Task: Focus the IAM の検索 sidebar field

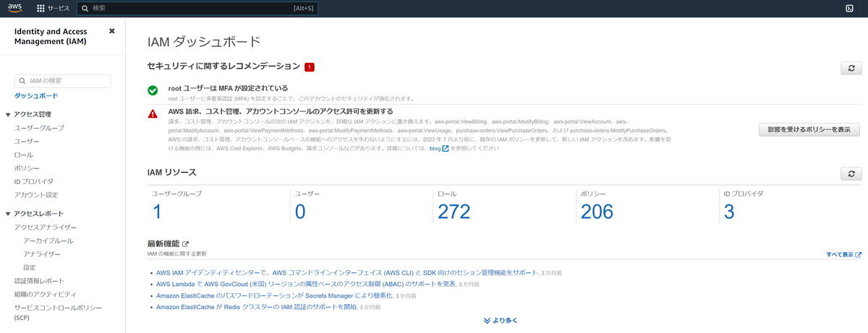Action: click(x=62, y=81)
